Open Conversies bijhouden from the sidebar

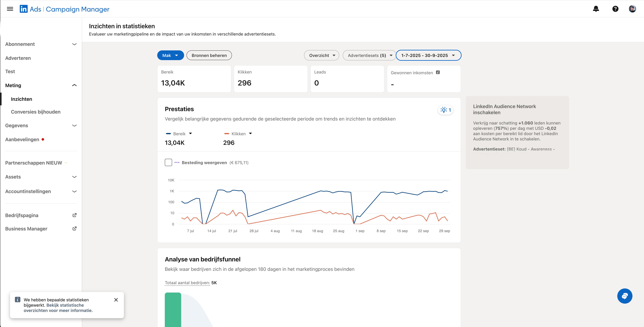click(36, 112)
